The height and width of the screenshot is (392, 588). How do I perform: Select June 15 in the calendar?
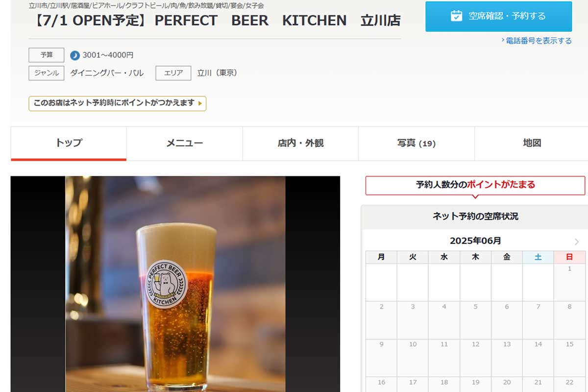pyautogui.click(x=569, y=358)
